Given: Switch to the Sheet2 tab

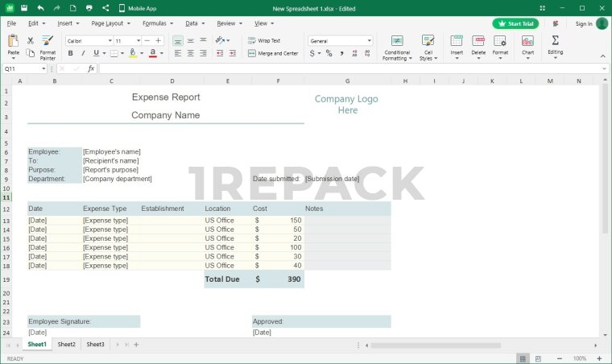Looking at the screenshot, I should pyautogui.click(x=66, y=345).
